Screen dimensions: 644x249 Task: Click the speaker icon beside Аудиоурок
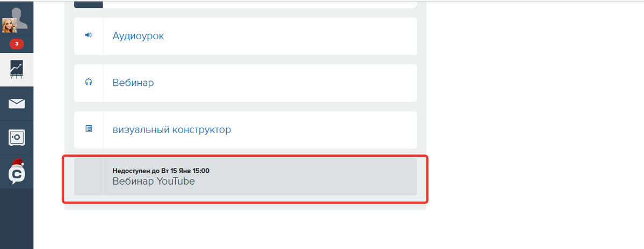pyautogui.click(x=88, y=35)
